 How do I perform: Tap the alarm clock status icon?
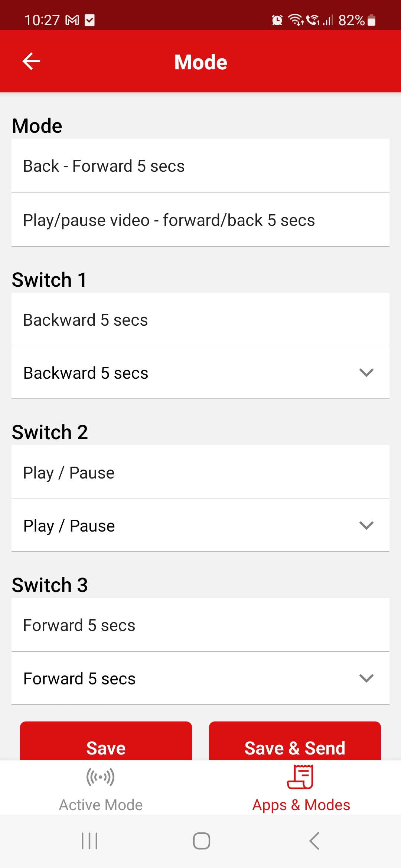click(277, 20)
